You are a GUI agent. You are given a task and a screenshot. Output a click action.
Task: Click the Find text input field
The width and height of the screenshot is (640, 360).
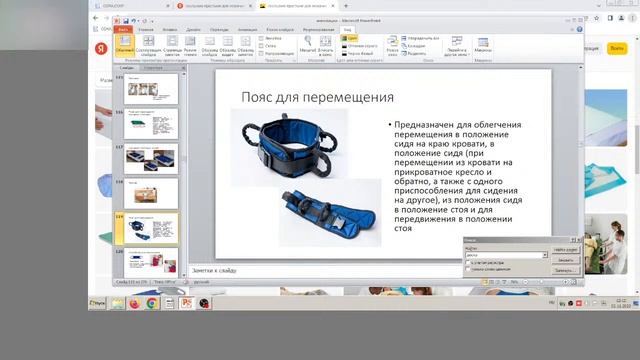[504, 255]
